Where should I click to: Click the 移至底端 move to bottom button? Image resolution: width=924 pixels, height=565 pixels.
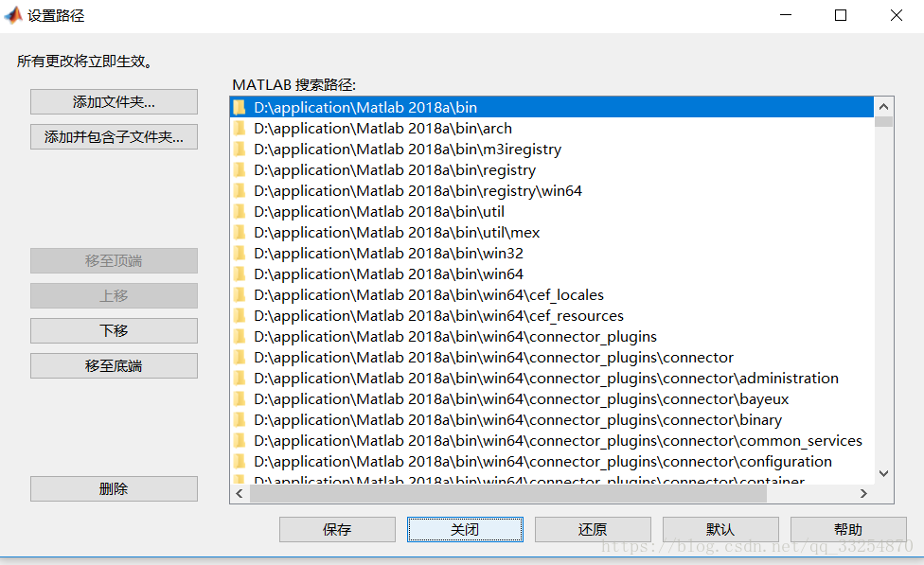114,366
